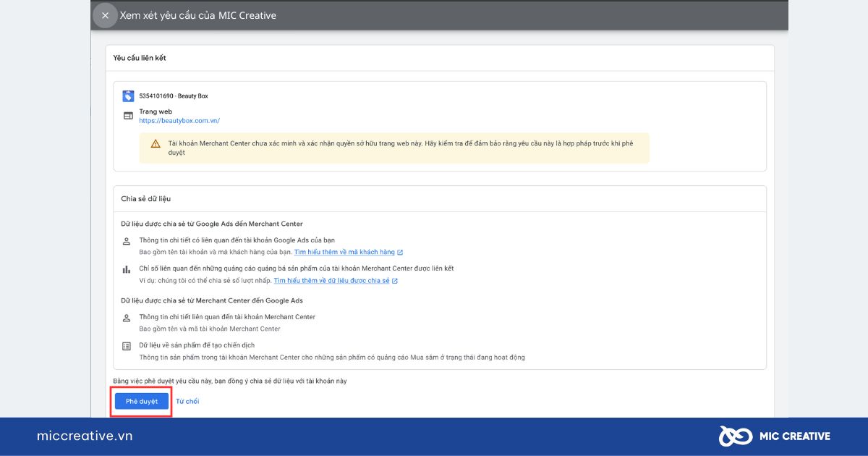868x456 pixels.
Task: Click the 5354101690 - Beauty Box account label
Action: 174,96
